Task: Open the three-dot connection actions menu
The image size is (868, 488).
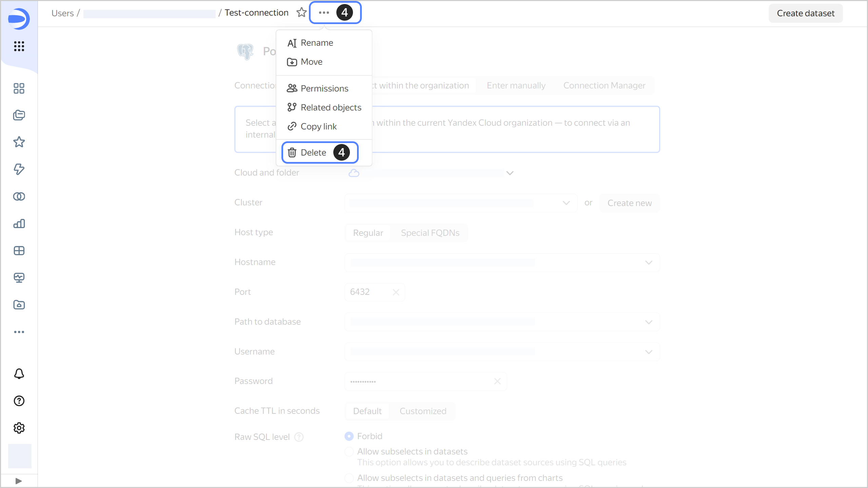Action: [324, 13]
